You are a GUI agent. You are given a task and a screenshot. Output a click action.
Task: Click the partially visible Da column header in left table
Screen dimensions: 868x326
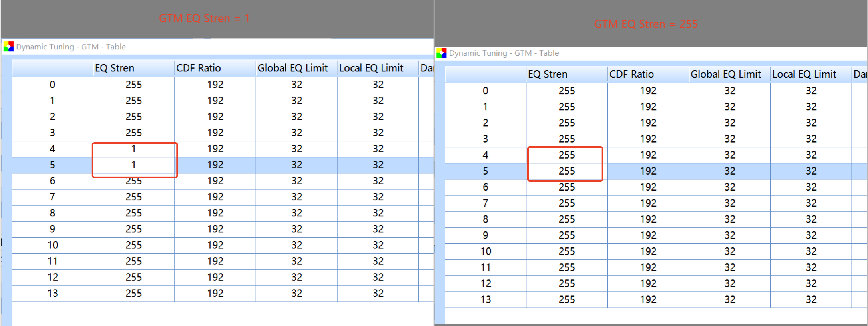click(x=426, y=68)
